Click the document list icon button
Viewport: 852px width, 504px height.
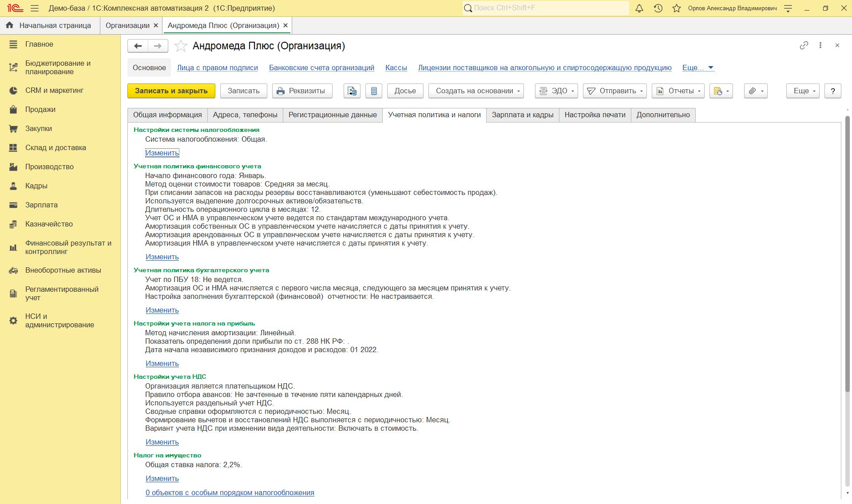pyautogui.click(x=374, y=91)
